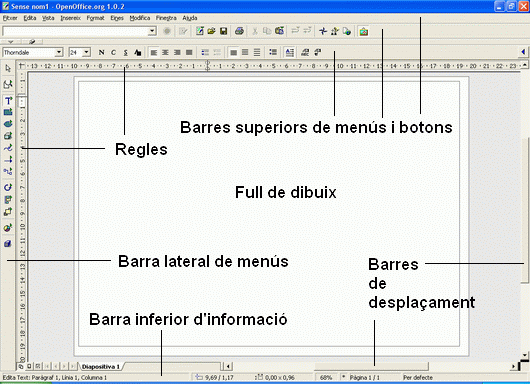Image resolution: width=530 pixels, height=384 pixels.
Task: Toggle justified text alignment
Action: coord(189,52)
